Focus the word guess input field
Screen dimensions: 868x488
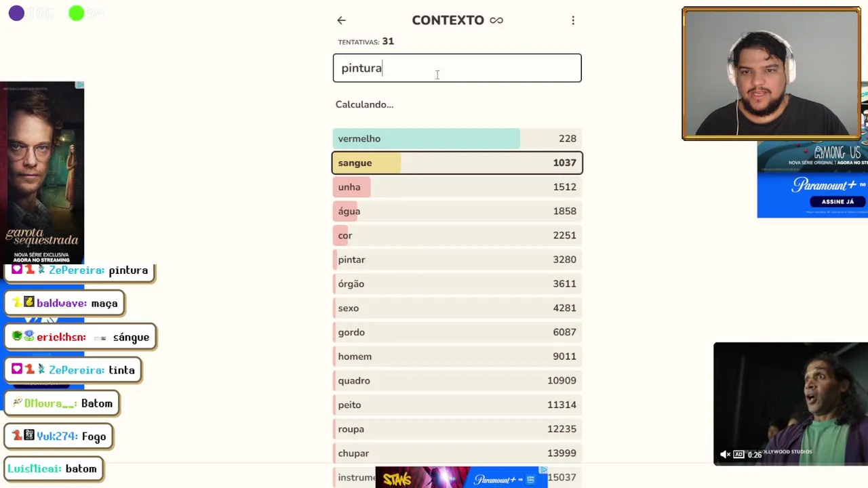pos(457,68)
